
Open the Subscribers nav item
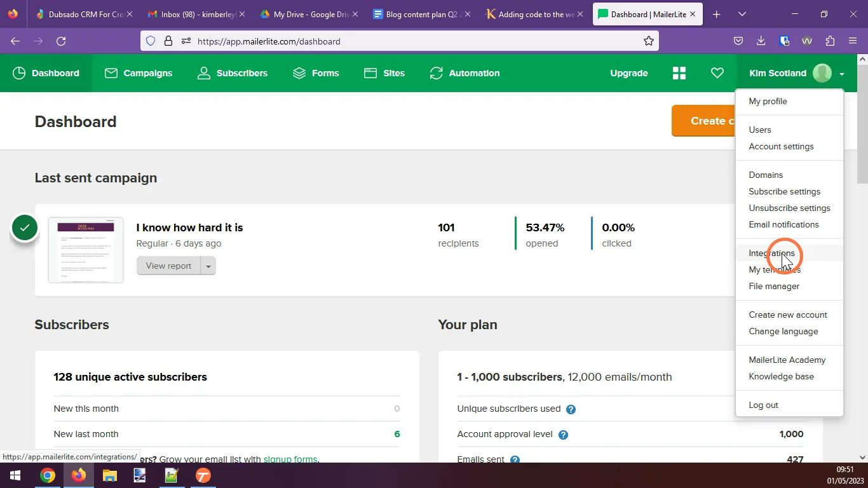click(233, 73)
